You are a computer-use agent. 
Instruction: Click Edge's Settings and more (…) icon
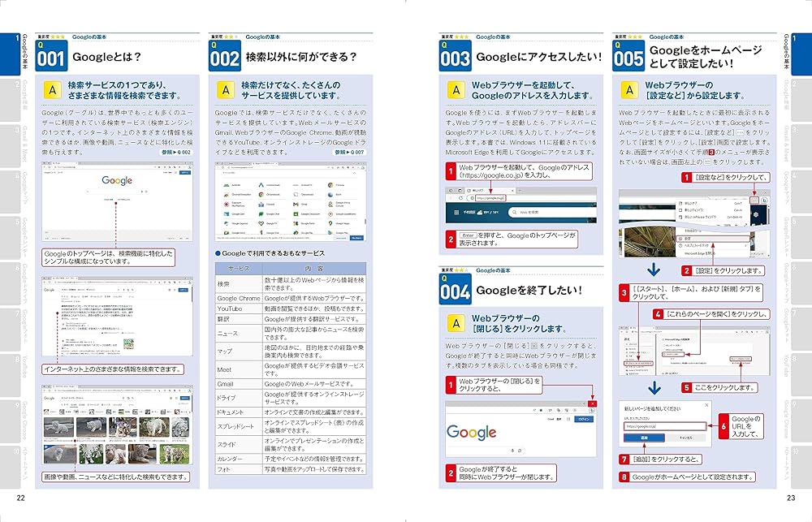tap(754, 199)
